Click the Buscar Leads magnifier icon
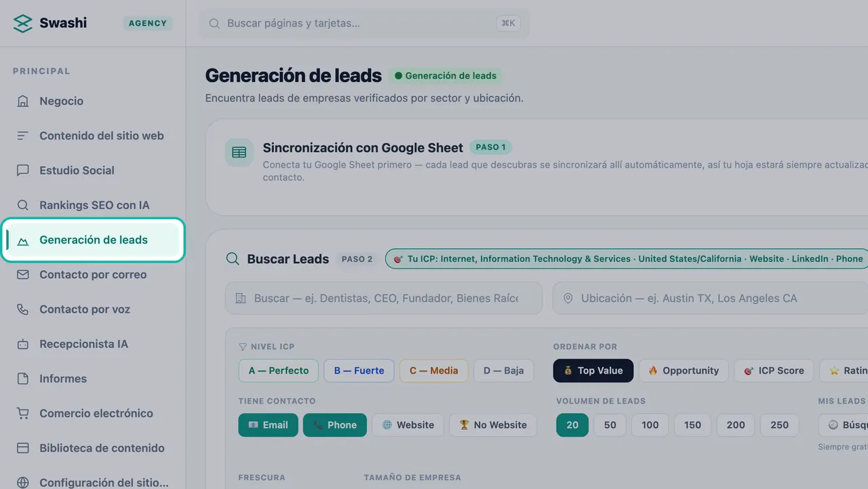This screenshot has height=489, width=868. (233, 259)
